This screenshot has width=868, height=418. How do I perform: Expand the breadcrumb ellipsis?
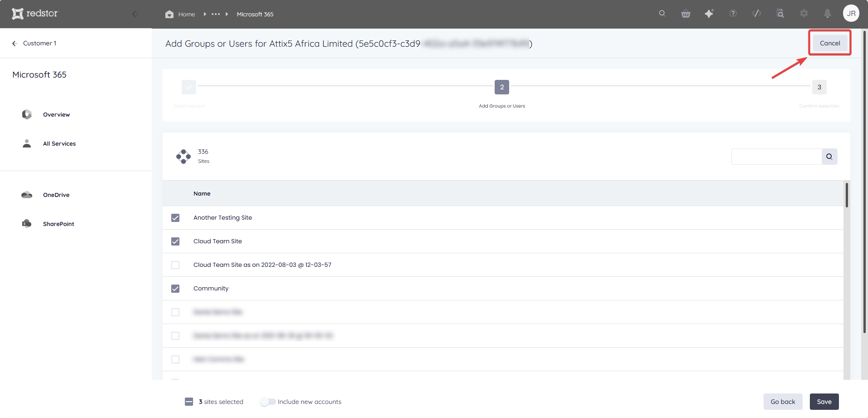click(x=216, y=14)
